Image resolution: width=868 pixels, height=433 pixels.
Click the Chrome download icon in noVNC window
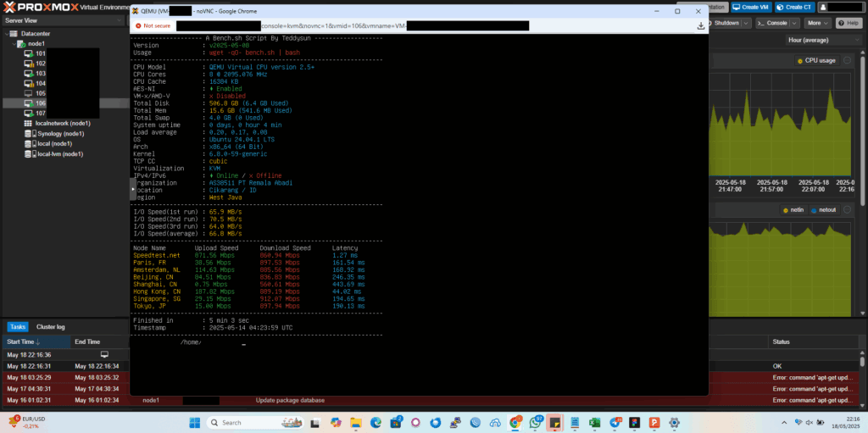point(700,25)
